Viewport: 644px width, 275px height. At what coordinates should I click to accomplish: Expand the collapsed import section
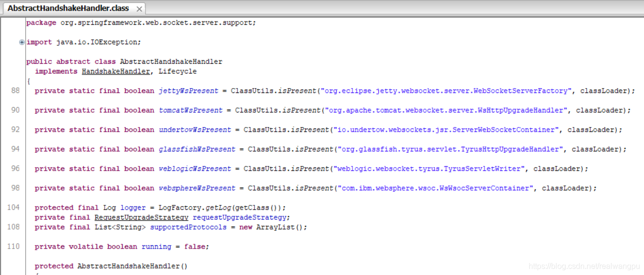(21, 42)
